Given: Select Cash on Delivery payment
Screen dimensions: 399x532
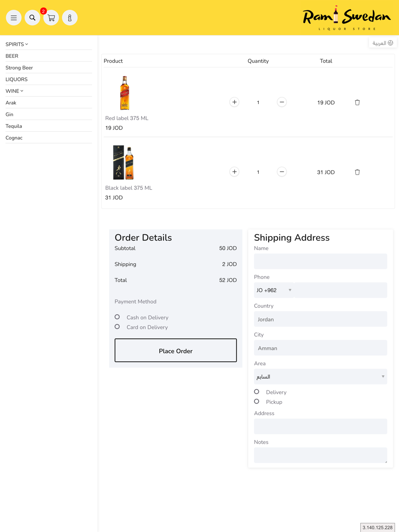Looking at the screenshot, I should (x=117, y=317).
